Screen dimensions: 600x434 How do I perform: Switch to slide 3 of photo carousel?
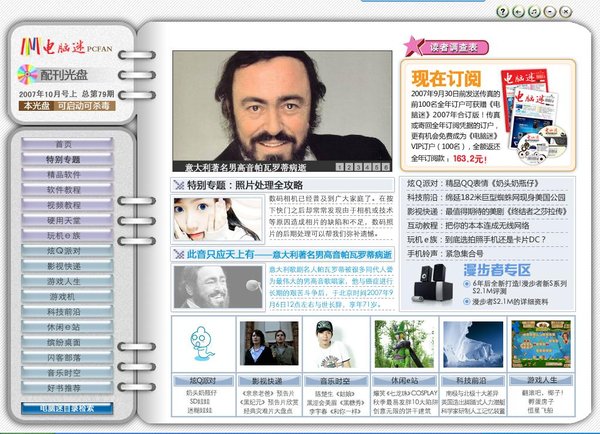(357, 167)
